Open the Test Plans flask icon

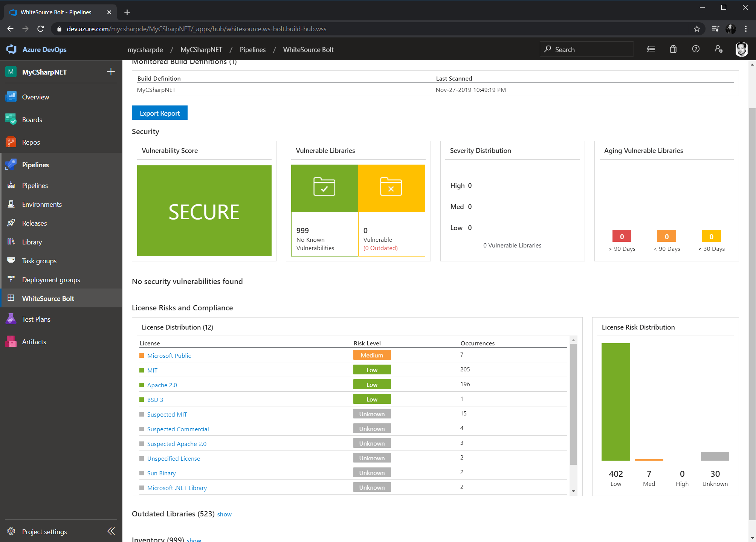click(11, 319)
